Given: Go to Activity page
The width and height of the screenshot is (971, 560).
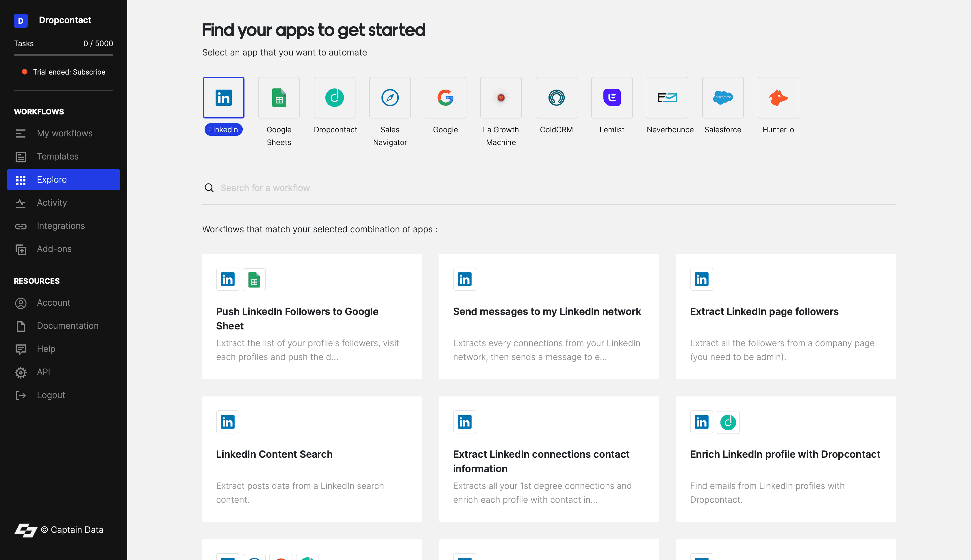Looking at the screenshot, I should coord(64,203).
